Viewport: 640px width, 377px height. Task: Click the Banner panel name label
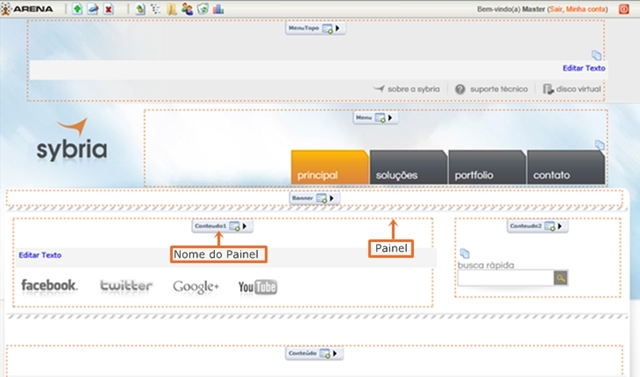(302, 198)
